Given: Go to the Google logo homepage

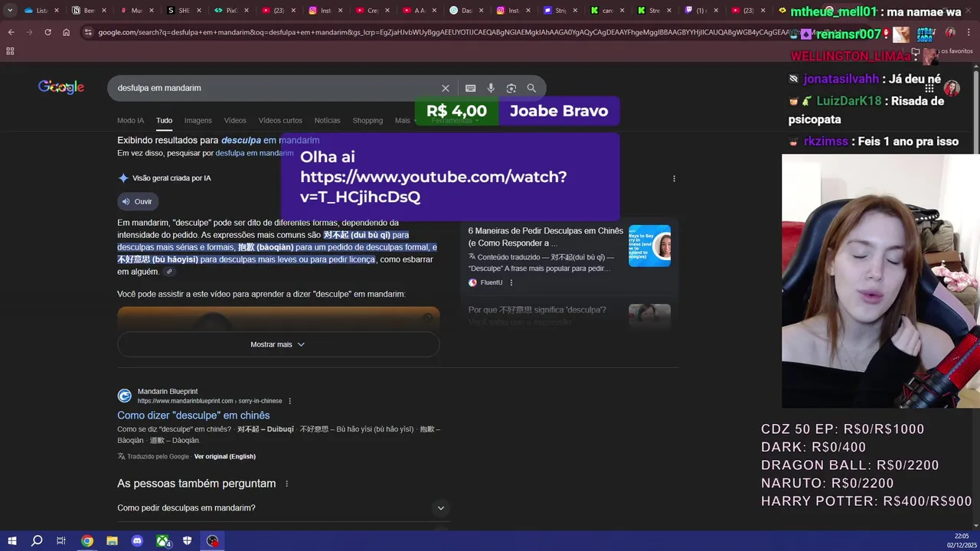Looking at the screenshot, I should [61, 87].
